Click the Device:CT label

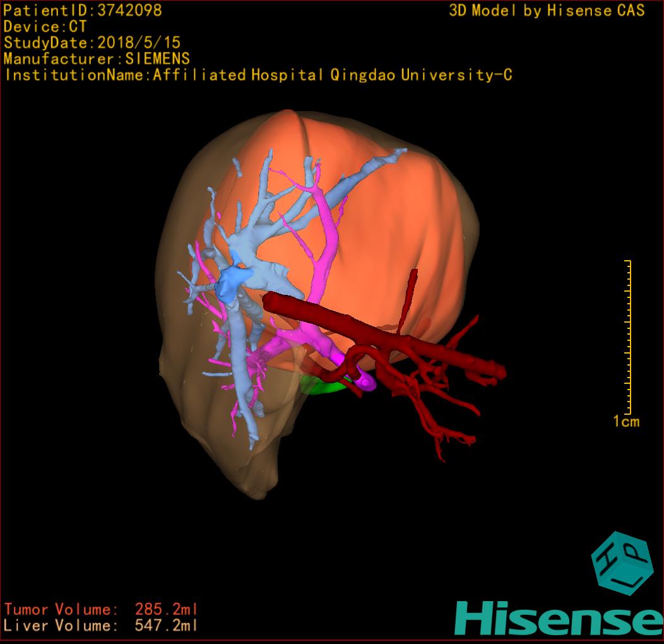(x=45, y=27)
